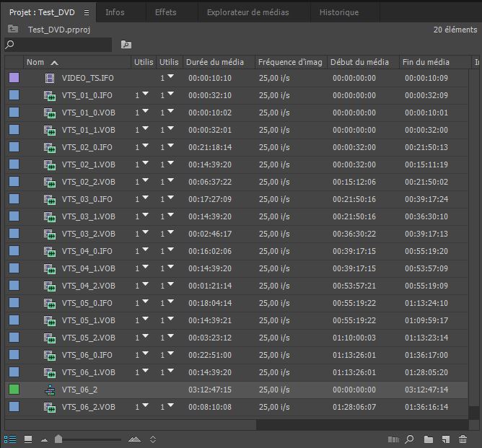Switch to the Effets tab
This screenshot has height=448, width=482.
165,12
